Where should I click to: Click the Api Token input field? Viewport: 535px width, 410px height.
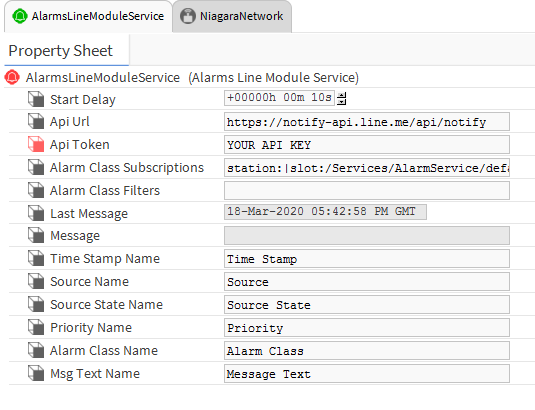click(x=367, y=145)
